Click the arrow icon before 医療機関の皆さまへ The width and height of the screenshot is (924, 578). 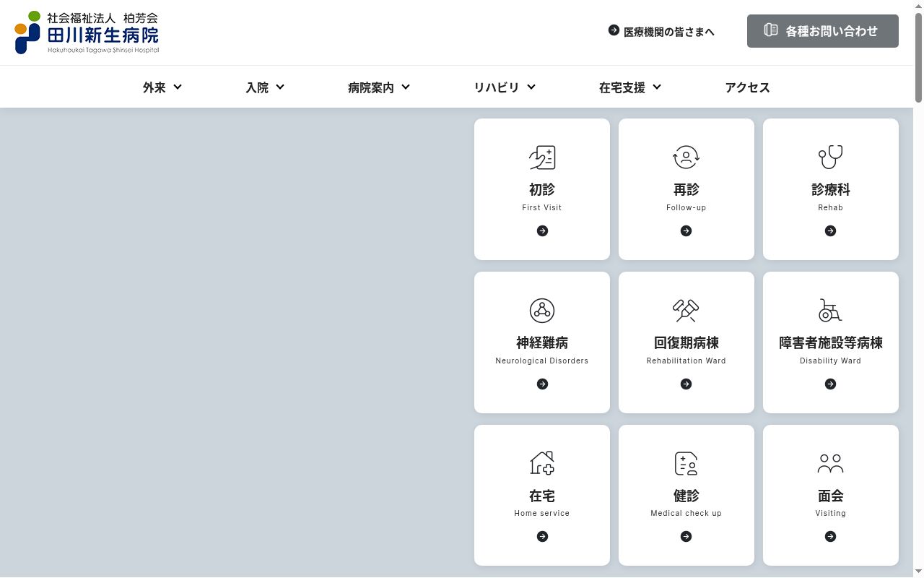click(x=614, y=30)
